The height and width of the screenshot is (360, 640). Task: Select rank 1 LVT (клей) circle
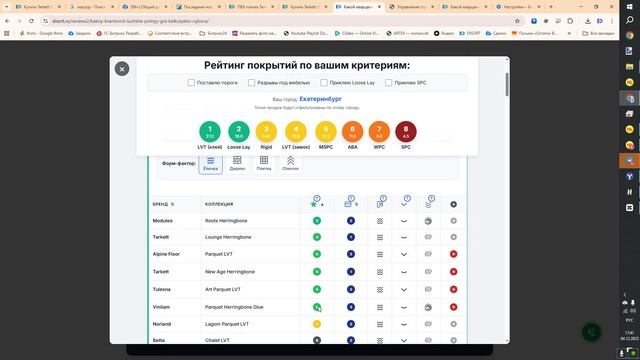[210, 132]
